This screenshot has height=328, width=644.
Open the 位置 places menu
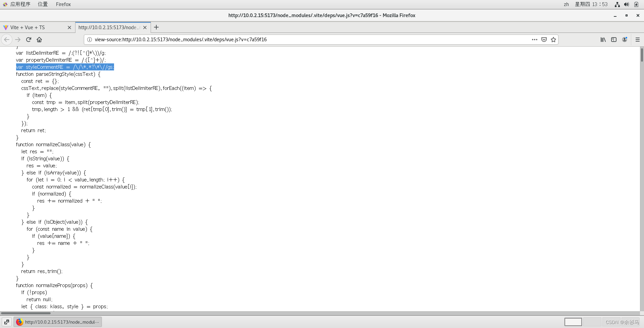[x=43, y=4]
